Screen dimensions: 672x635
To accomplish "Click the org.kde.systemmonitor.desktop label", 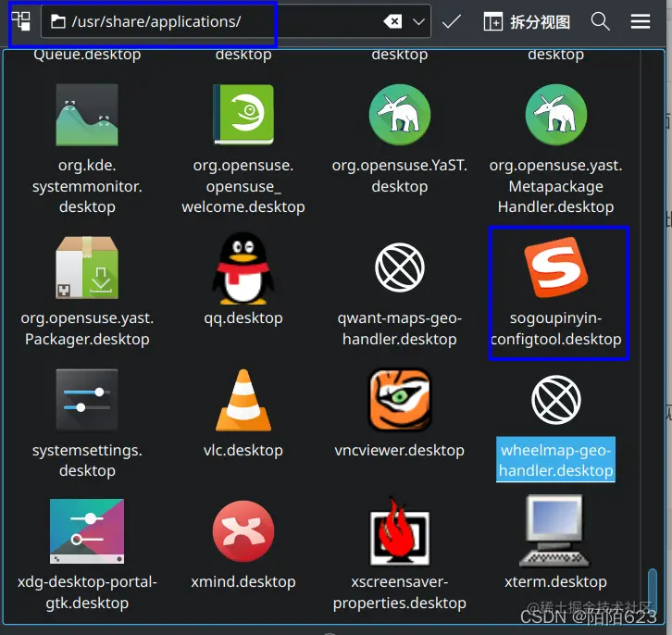I will click(87, 186).
